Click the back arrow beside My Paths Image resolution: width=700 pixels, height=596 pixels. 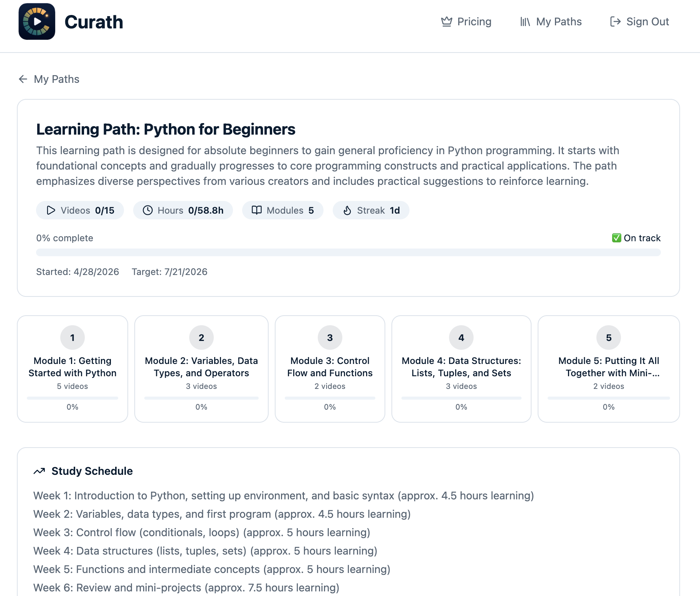[23, 79]
